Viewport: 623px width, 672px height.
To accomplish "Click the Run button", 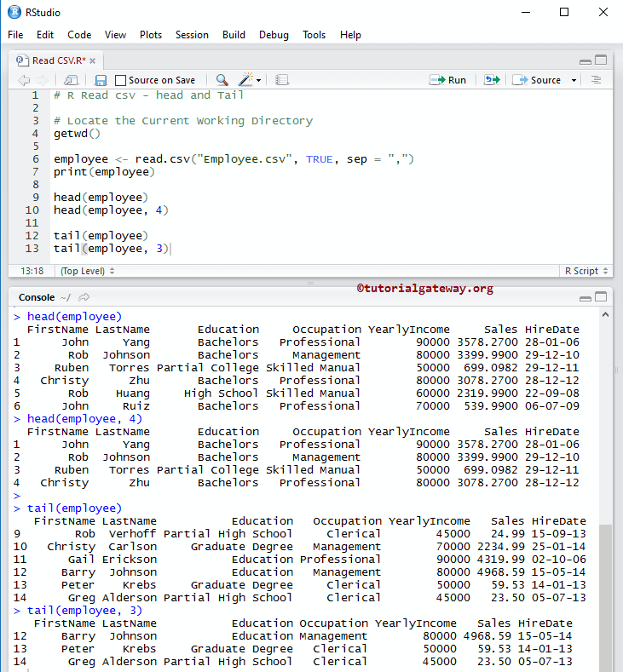I will (448, 80).
